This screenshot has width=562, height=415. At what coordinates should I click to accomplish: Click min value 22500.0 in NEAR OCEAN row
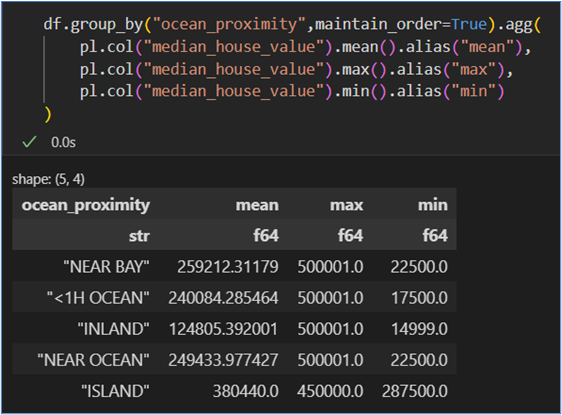[x=419, y=360]
